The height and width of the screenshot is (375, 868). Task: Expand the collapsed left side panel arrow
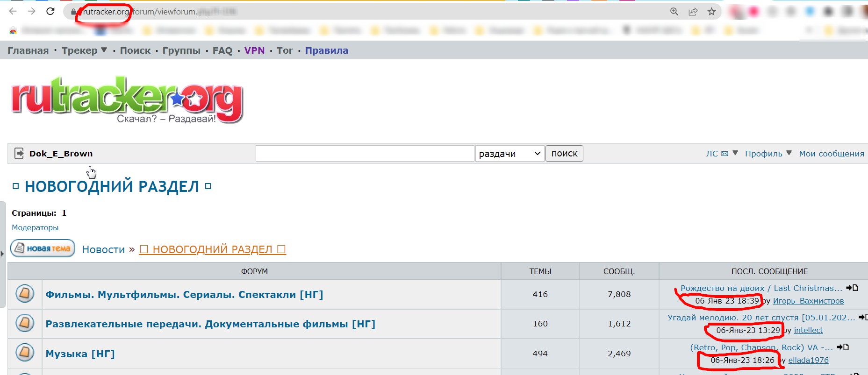(x=2, y=254)
